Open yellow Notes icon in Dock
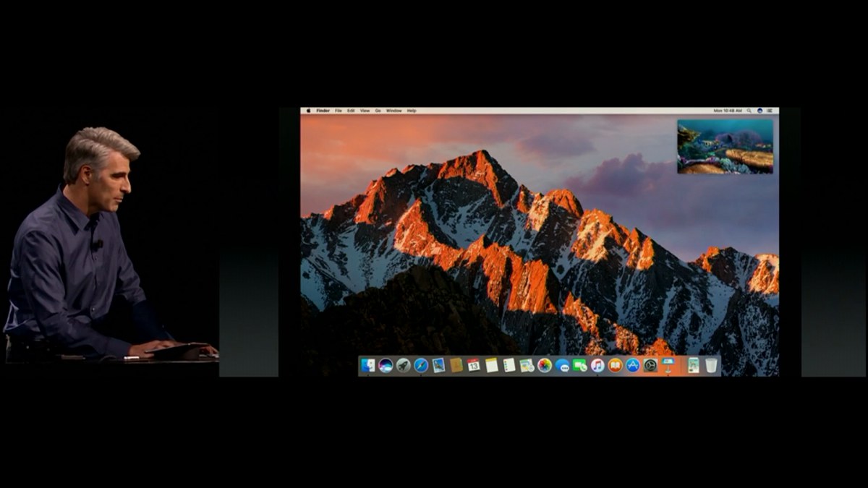Screen dimensions: 868x488 492,365
